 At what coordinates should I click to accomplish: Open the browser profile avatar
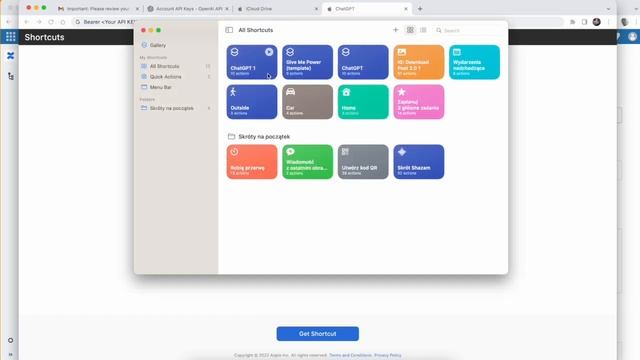(x=596, y=22)
